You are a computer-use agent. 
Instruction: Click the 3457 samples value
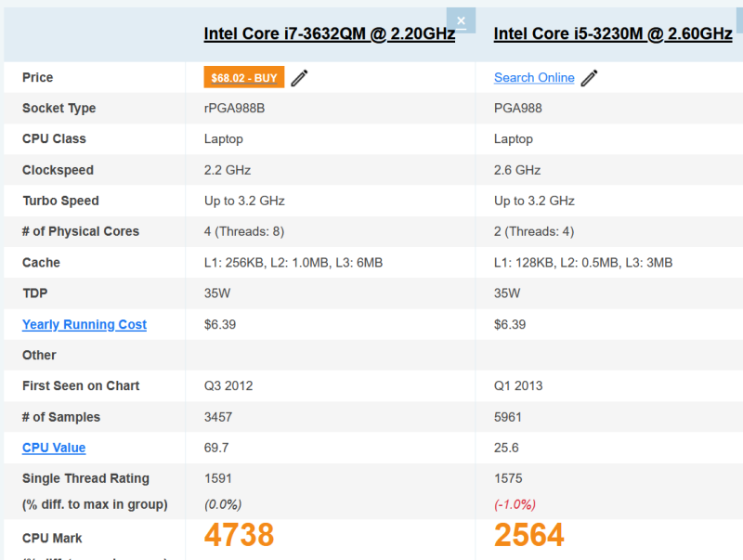218,417
